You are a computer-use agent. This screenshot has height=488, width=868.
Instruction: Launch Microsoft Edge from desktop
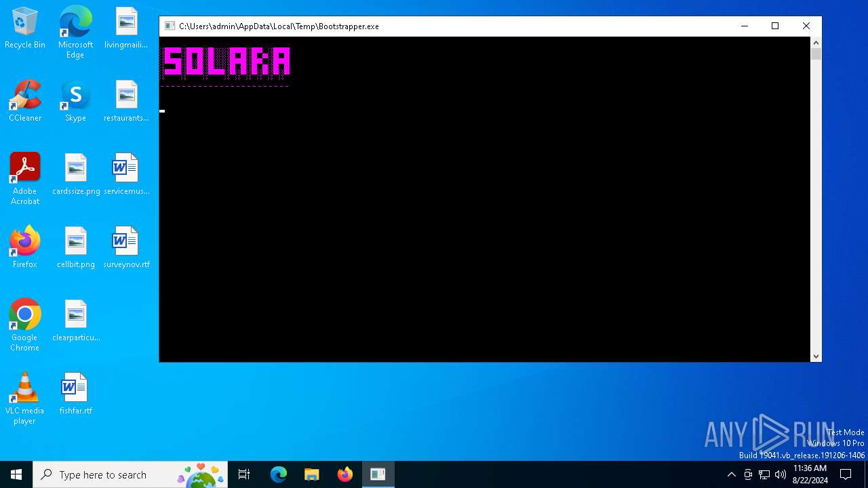[x=75, y=32]
